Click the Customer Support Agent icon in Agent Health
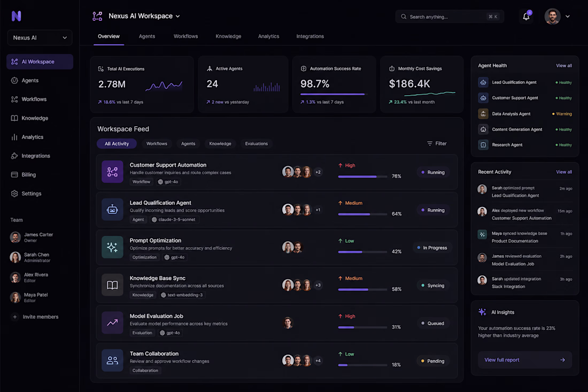 (483, 97)
